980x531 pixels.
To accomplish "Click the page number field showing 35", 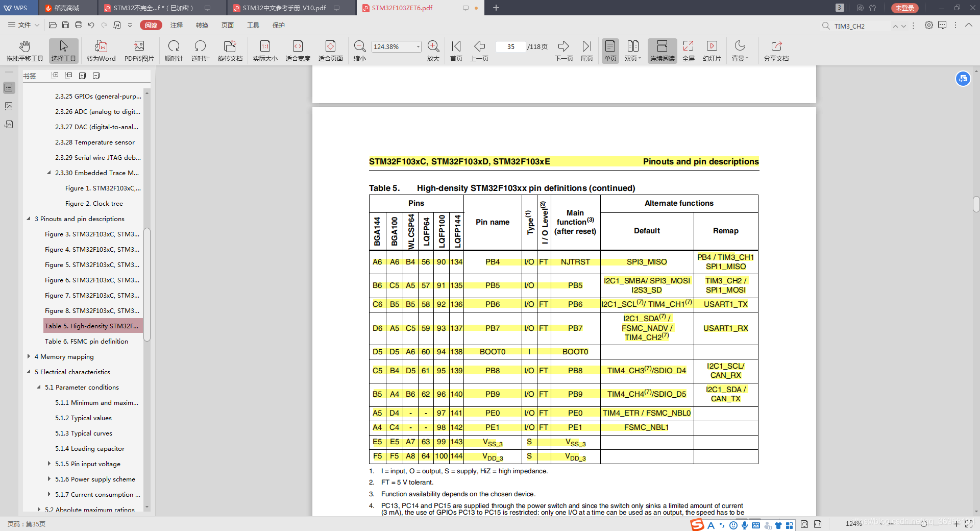I will (x=511, y=46).
